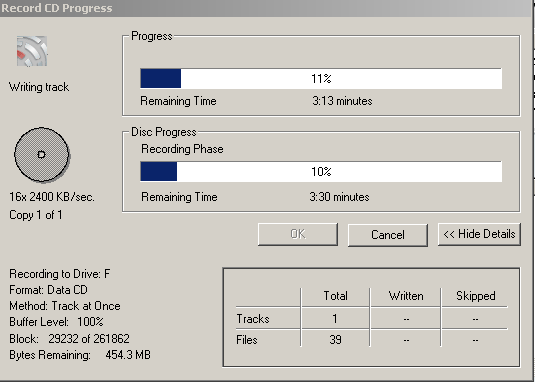Click the Record CD Progress title bar

[266, 8]
